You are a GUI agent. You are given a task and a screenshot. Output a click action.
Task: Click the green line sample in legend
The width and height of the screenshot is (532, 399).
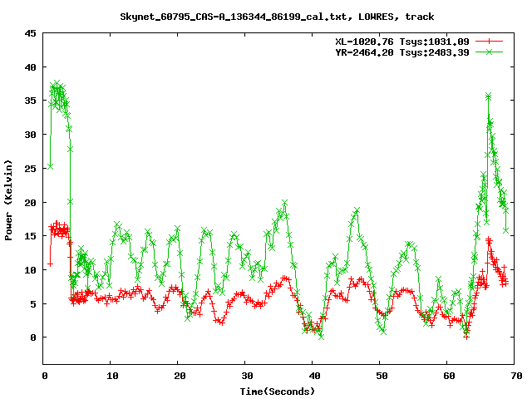489,52
